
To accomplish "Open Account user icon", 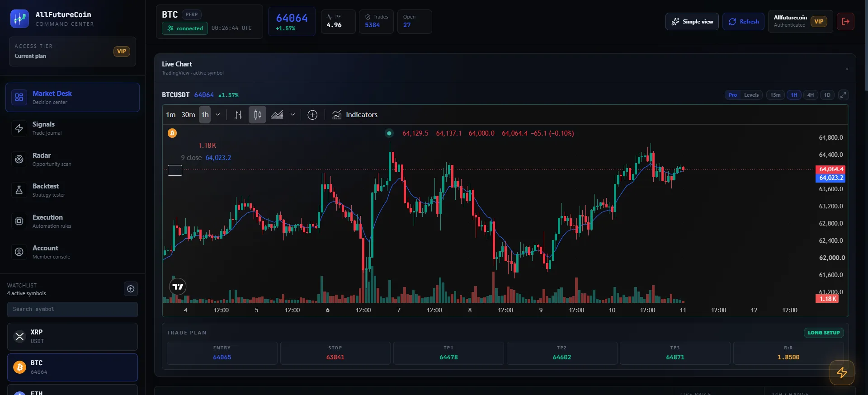I will click(x=19, y=252).
